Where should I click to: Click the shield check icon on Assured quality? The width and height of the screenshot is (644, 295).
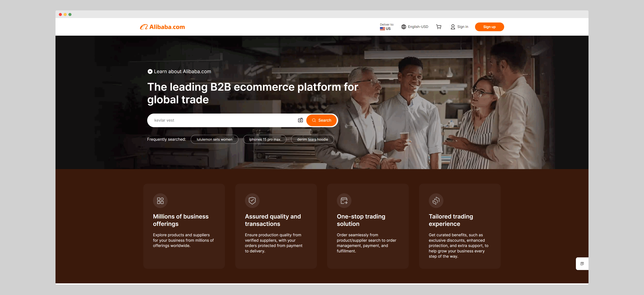point(252,200)
